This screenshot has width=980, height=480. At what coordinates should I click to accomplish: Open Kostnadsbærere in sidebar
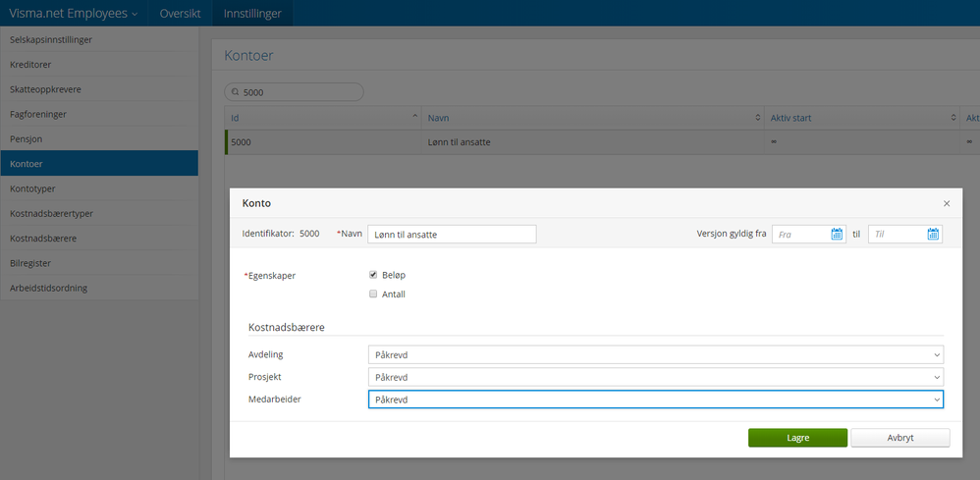(x=99, y=239)
